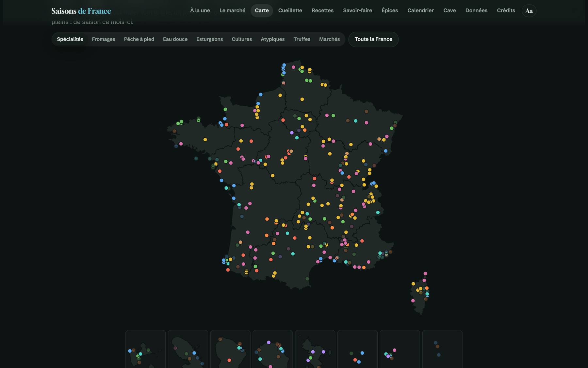Select the Esturgeons filter
The width and height of the screenshot is (588, 368).
[x=209, y=39]
